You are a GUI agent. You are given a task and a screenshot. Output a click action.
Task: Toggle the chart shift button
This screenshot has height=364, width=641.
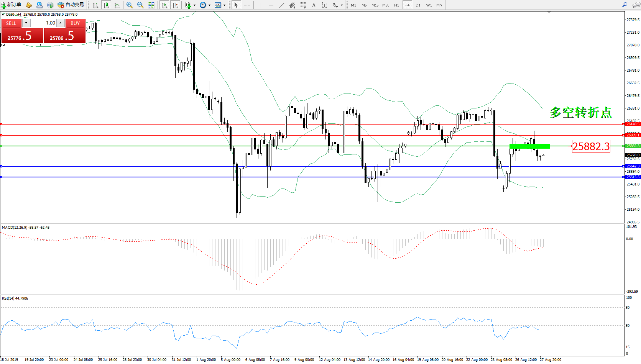(175, 5)
